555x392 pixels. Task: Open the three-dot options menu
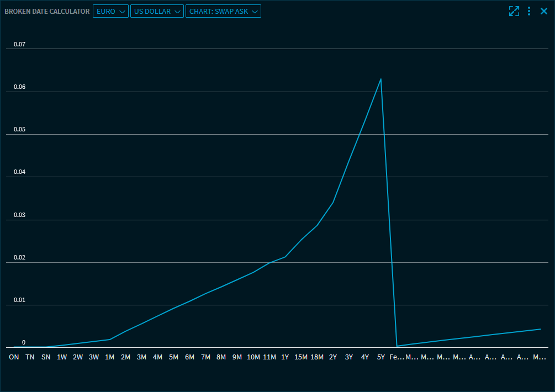(529, 11)
